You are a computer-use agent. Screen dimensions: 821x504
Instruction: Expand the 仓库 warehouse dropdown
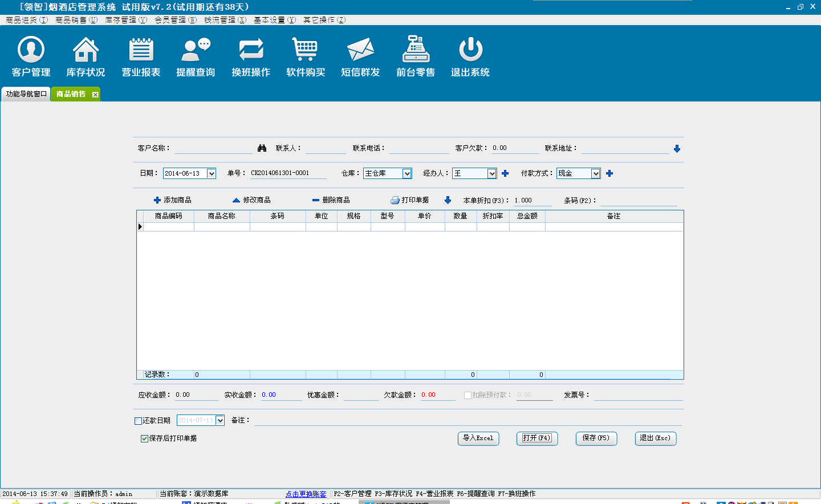click(407, 173)
